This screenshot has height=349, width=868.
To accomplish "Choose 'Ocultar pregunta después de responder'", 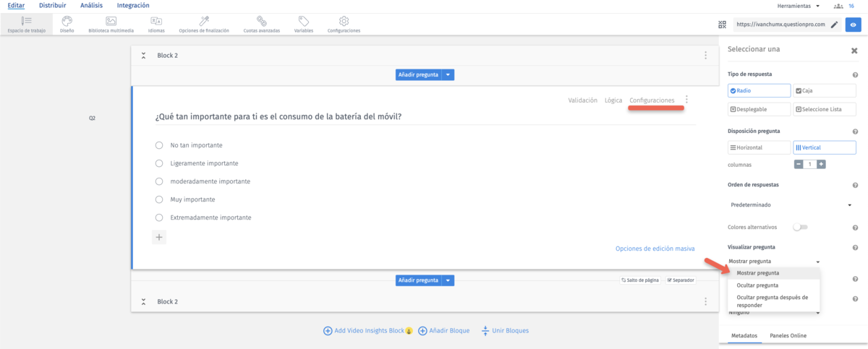I will point(774,301).
